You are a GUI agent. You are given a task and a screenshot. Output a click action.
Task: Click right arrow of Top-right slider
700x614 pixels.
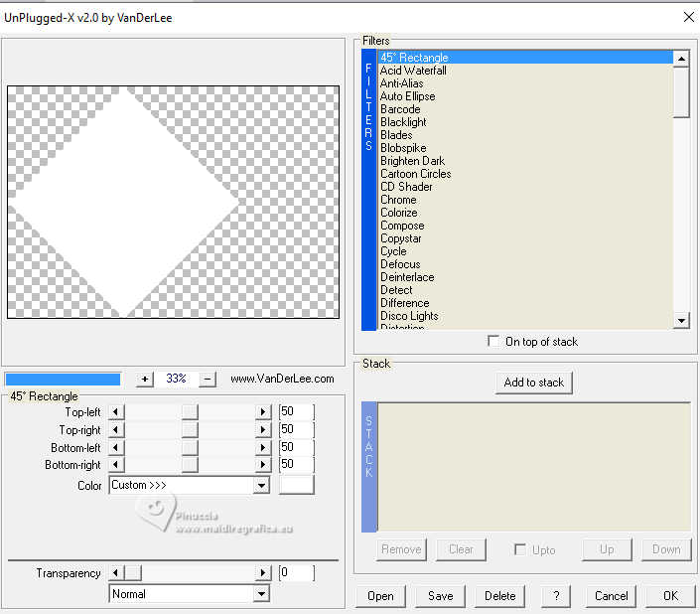coord(263,429)
